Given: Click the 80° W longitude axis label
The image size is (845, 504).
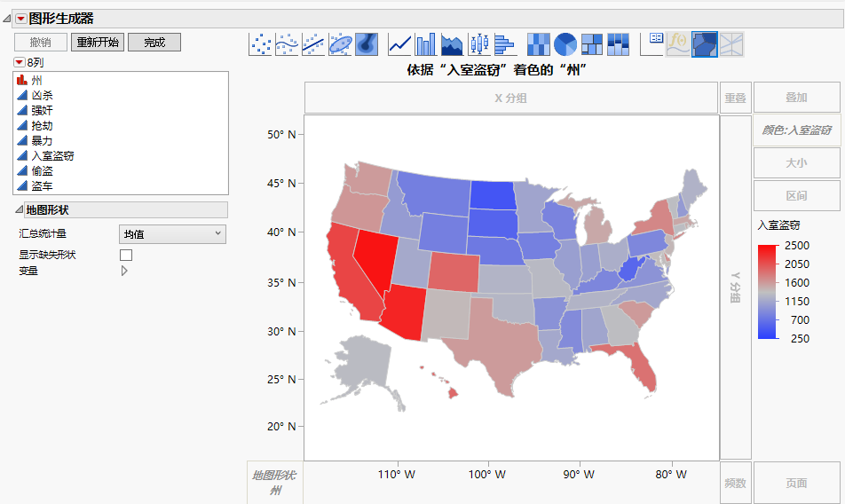Looking at the screenshot, I should tap(671, 475).
